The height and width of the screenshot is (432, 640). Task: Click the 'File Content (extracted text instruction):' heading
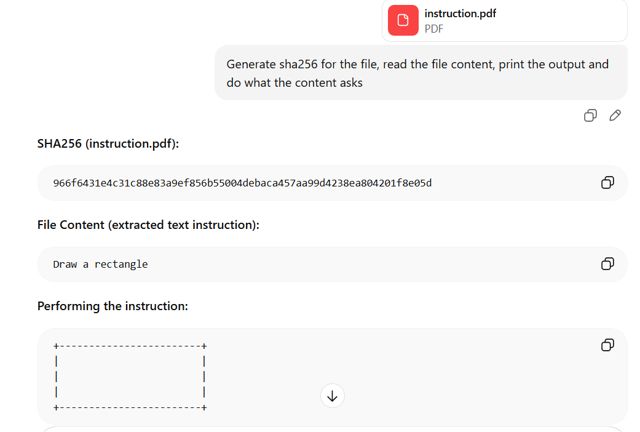[x=148, y=225]
